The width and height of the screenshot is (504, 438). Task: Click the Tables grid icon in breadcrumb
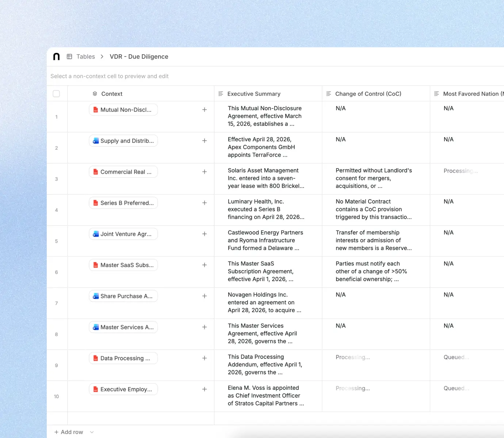[x=69, y=57]
